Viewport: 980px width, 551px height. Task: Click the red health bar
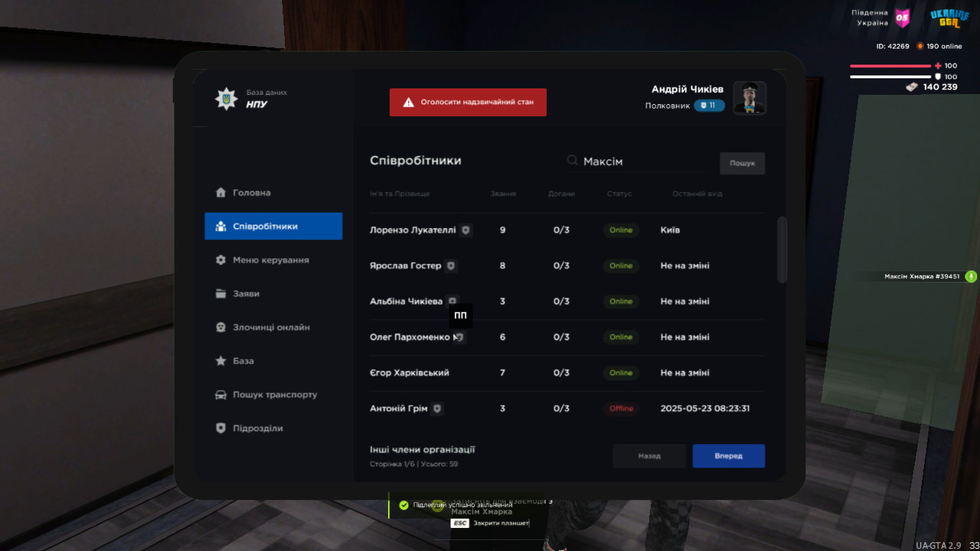point(890,66)
